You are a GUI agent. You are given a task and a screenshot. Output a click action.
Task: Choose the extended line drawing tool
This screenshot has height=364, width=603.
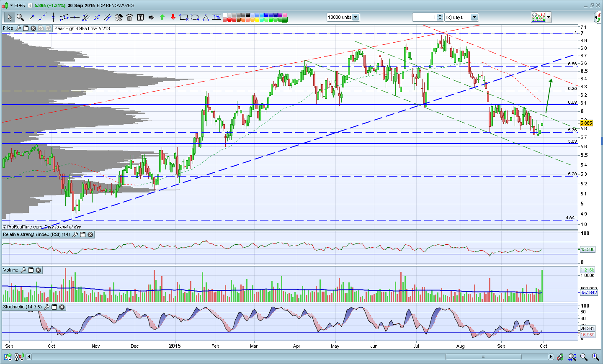point(42,17)
